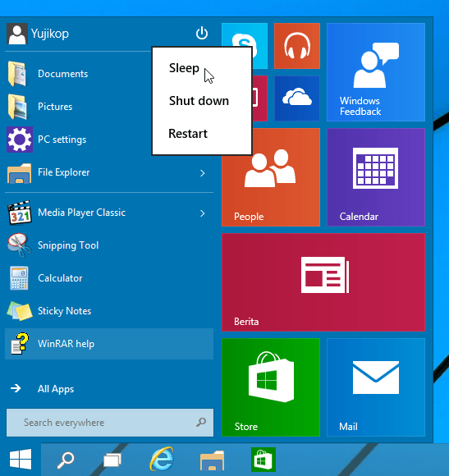Viewport: 449px width, 476px height.
Task: Expand Media Player Classic submenu arrow
Action: [203, 213]
